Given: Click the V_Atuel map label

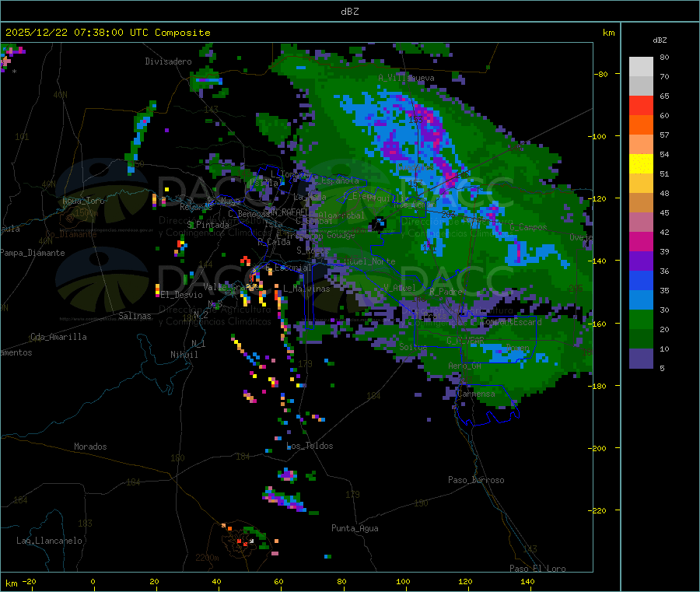Looking at the screenshot, I should pyautogui.click(x=399, y=288).
